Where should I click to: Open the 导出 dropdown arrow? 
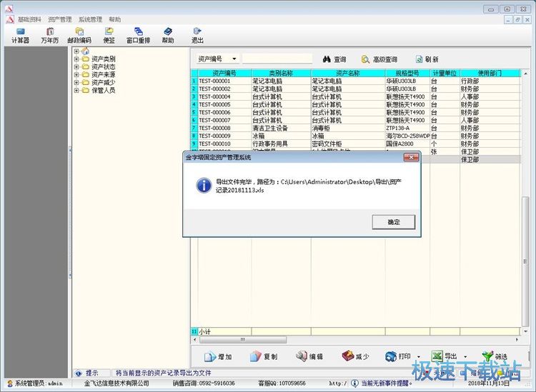tap(465, 357)
